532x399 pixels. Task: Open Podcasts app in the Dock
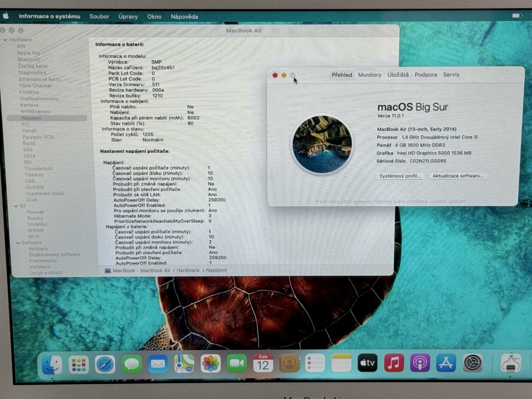(x=420, y=363)
